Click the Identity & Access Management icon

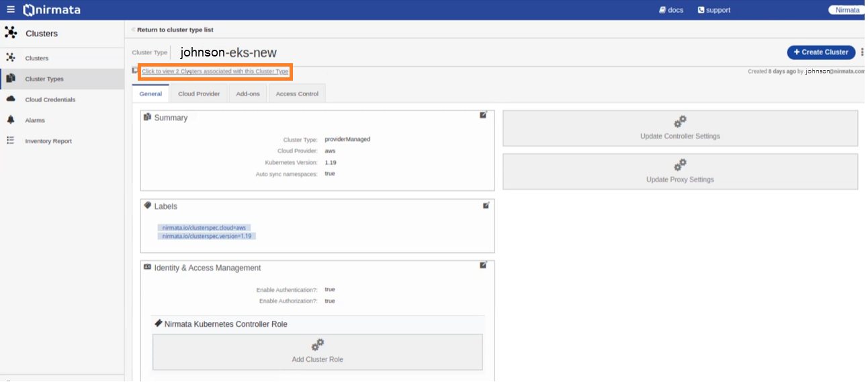148,267
